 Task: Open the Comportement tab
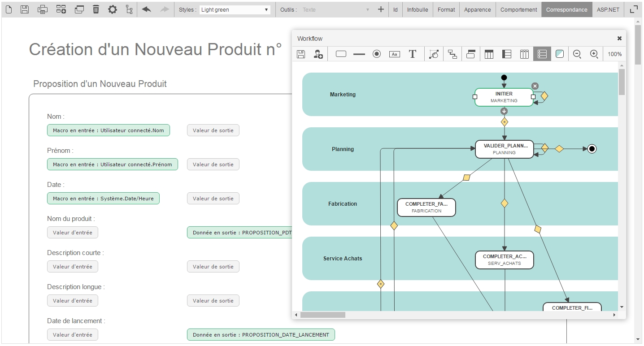point(518,9)
